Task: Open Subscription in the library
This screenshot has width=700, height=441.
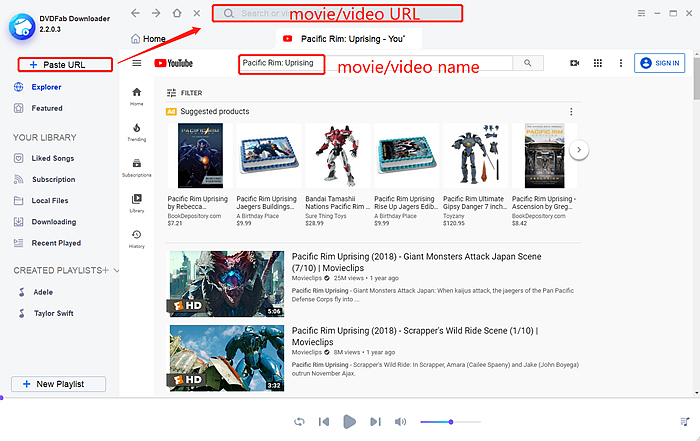Action: point(45,179)
